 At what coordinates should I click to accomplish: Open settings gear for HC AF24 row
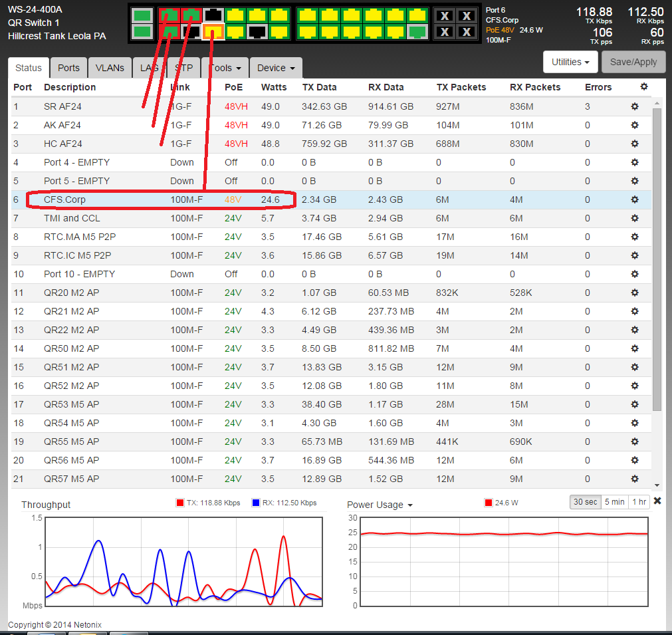635,144
